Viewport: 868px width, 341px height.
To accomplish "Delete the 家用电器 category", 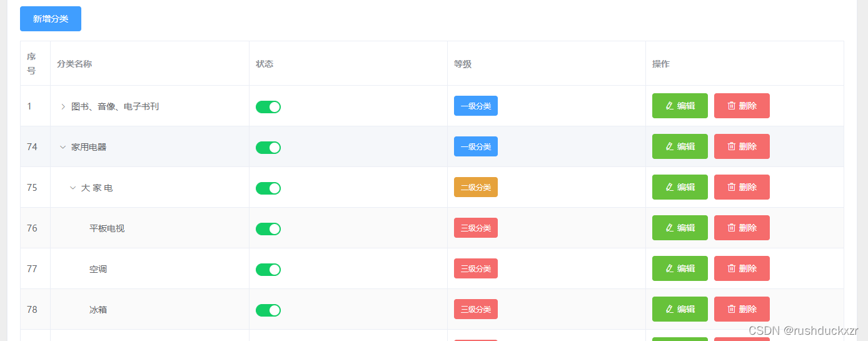I will [x=742, y=146].
